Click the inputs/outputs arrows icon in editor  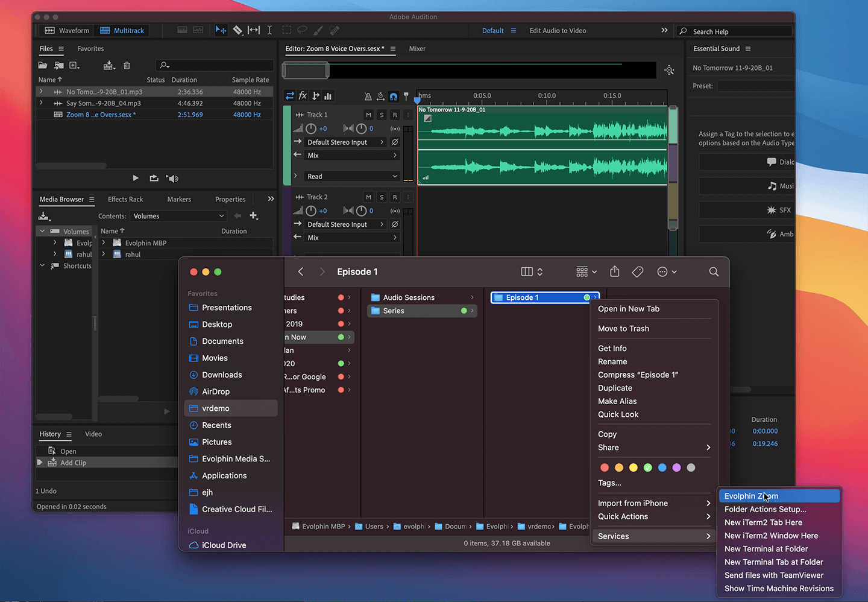290,96
